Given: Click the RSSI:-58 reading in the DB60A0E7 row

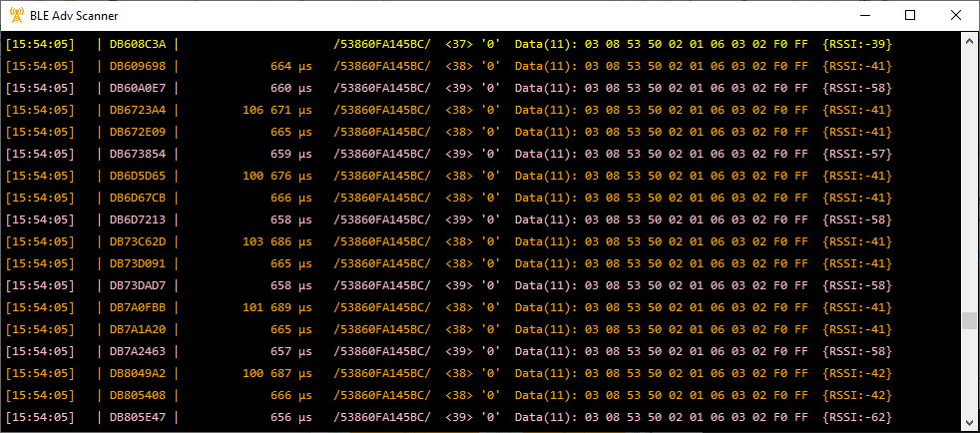Looking at the screenshot, I should 857,88.
